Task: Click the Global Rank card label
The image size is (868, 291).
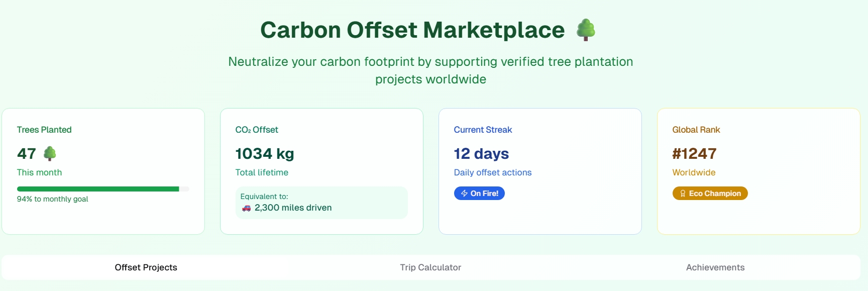Action: click(696, 130)
